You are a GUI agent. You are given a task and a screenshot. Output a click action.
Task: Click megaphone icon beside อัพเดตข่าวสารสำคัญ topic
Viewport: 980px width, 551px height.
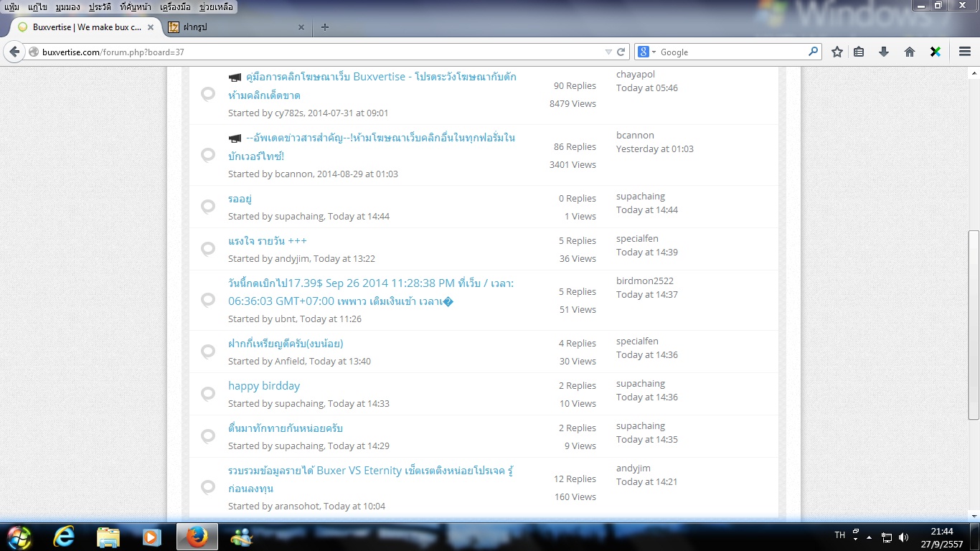[x=235, y=138]
